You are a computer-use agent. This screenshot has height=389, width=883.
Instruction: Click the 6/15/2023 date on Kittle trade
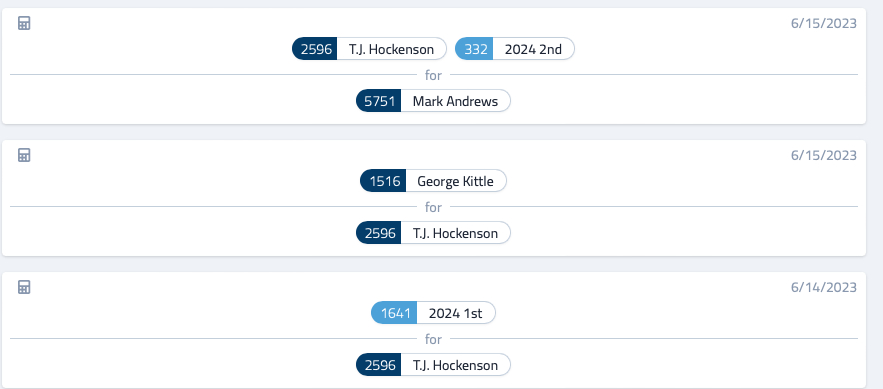click(824, 155)
